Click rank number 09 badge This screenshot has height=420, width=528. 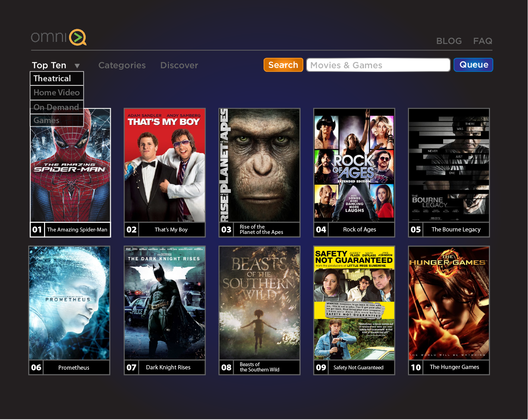click(321, 368)
